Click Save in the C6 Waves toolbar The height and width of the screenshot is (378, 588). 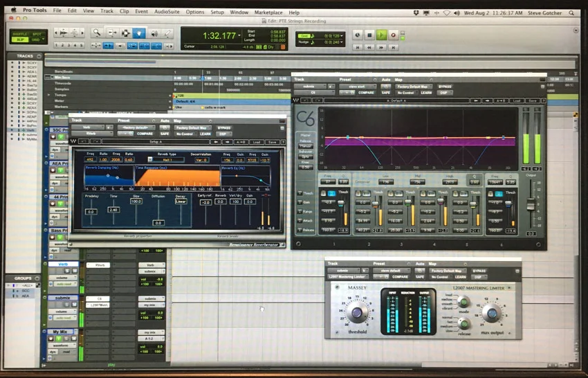coord(533,100)
